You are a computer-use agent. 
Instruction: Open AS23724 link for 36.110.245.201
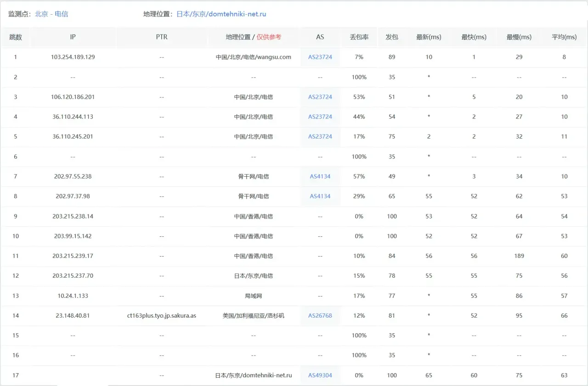pyautogui.click(x=320, y=136)
